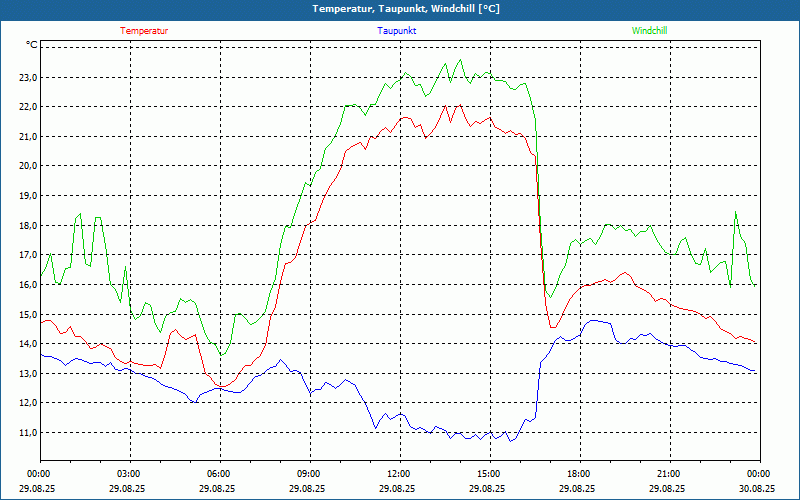Click the 15:00 time axis label

click(x=487, y=474)
